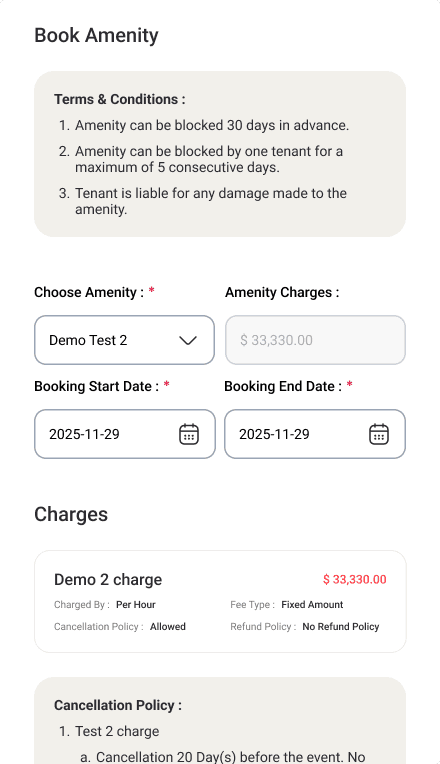Click the Book Amenity page heading
440x764 pixels.
[x=96, y=36]
